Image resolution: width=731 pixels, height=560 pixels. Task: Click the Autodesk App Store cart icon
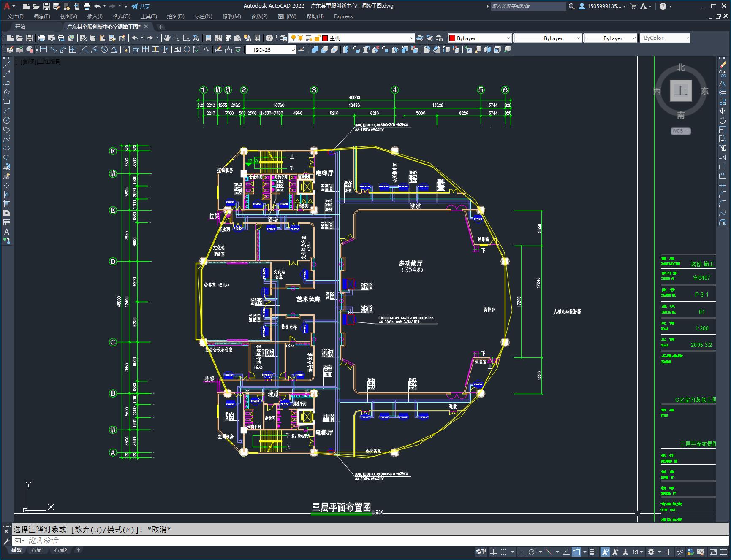pos(633,6)
